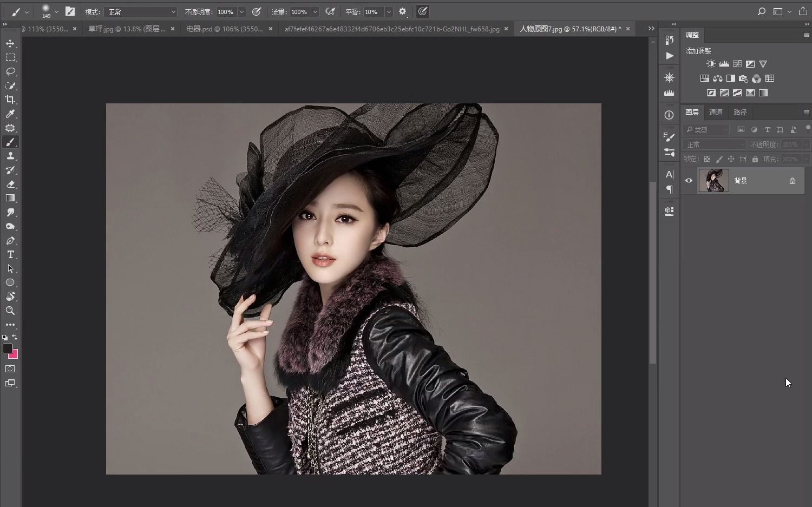Toggle lock all padlock in Layers
This screenshot has width=812, height=507.
755,159
